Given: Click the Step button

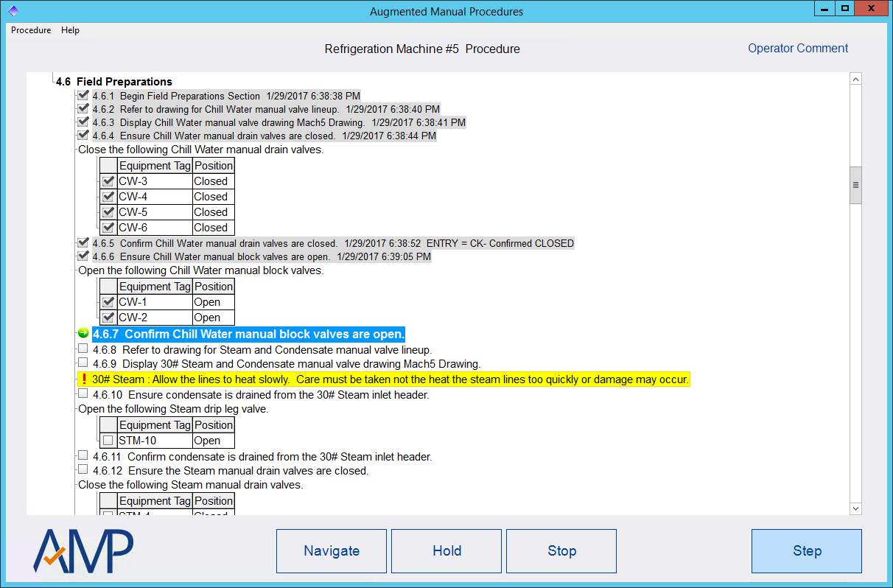Looking at the screenshot, I should (x=806, y=550).
